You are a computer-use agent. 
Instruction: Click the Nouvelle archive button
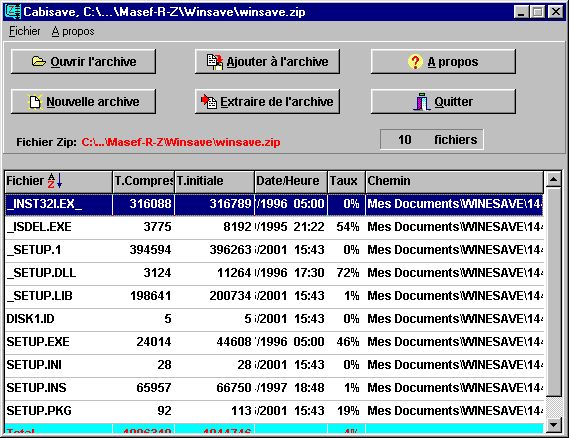click(83, 102)
